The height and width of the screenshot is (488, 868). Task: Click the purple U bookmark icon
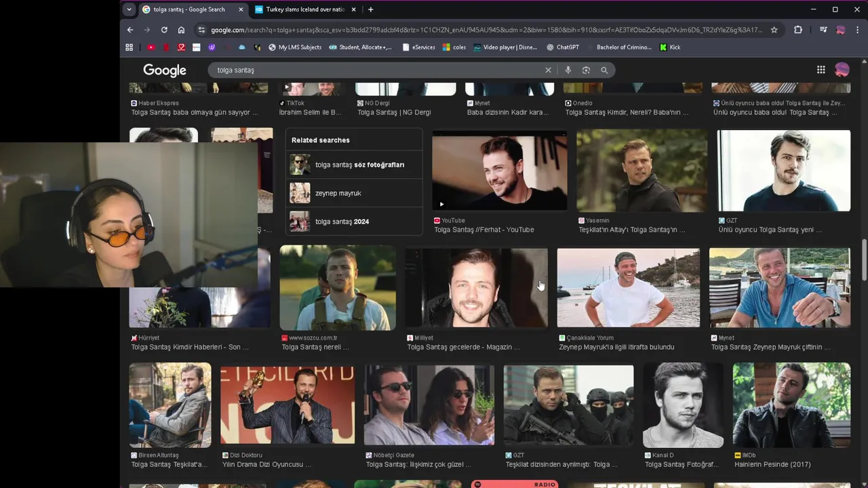[x=212, y=47]
